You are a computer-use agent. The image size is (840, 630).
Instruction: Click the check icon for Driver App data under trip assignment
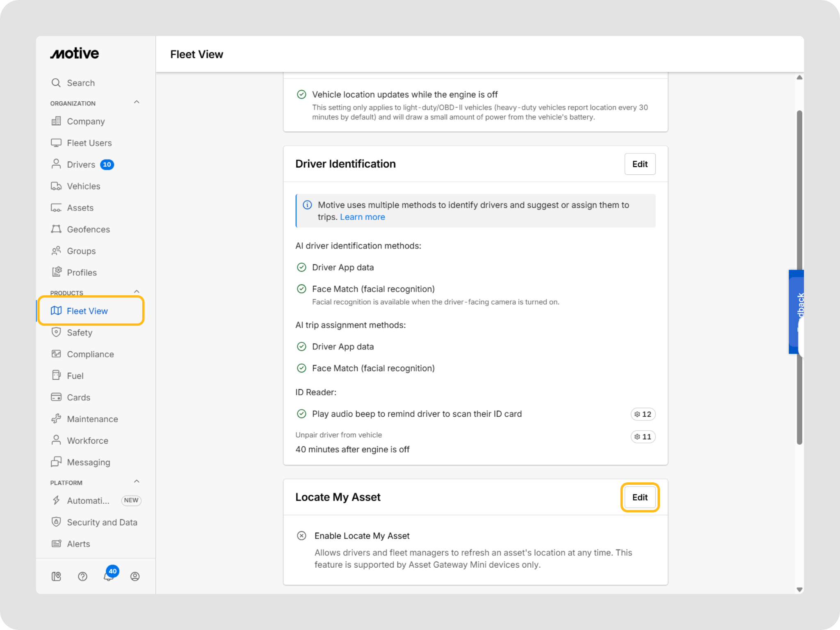tap(301, 347)
